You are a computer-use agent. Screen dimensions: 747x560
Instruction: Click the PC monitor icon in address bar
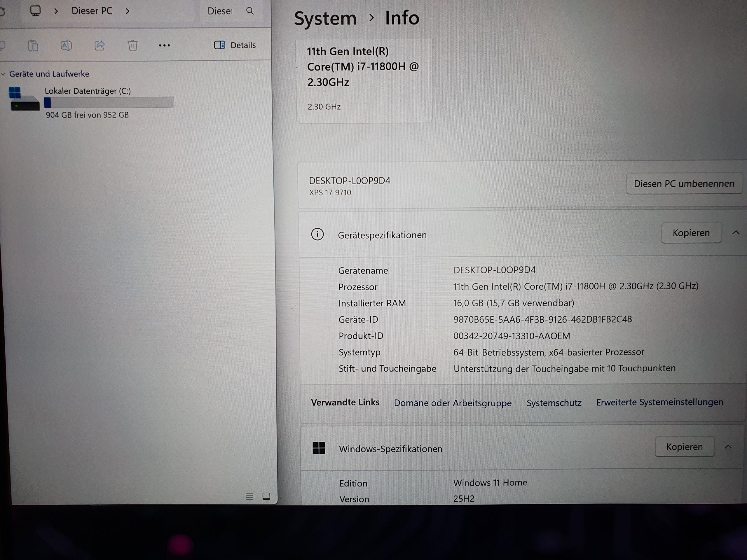pyautogui.click(x=36, y=11)
